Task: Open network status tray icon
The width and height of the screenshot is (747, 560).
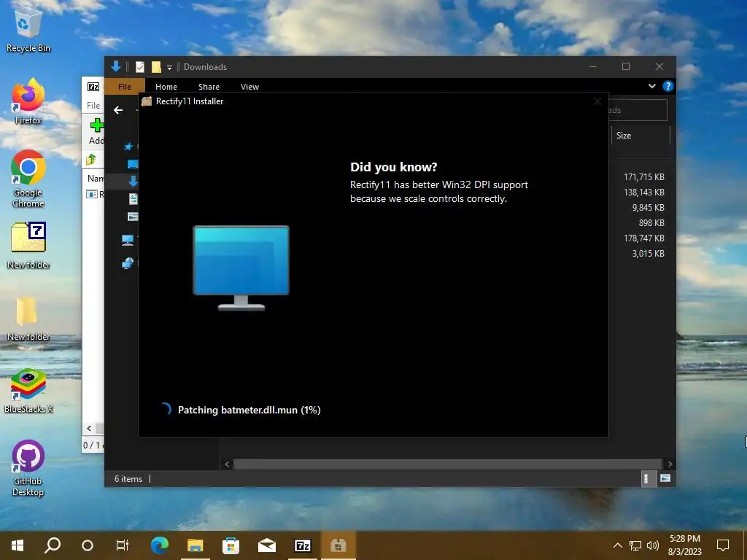Action: coord(635,545)
